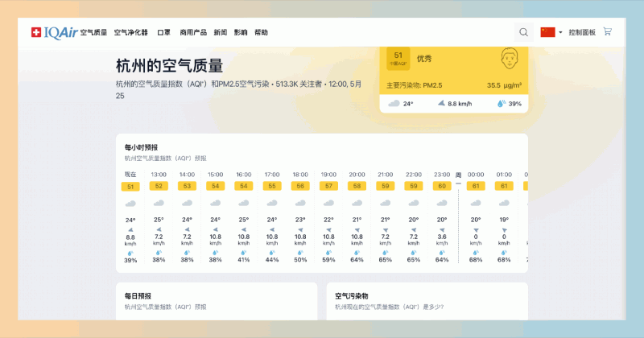Click the humidity drop icon in 23:00 column
Viewport: 644px width, 338px height.
click(x=442, y=253)
